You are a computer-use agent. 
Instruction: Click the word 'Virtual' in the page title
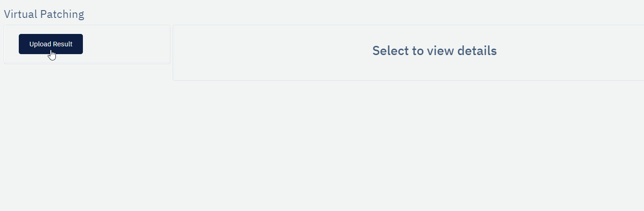21,14
